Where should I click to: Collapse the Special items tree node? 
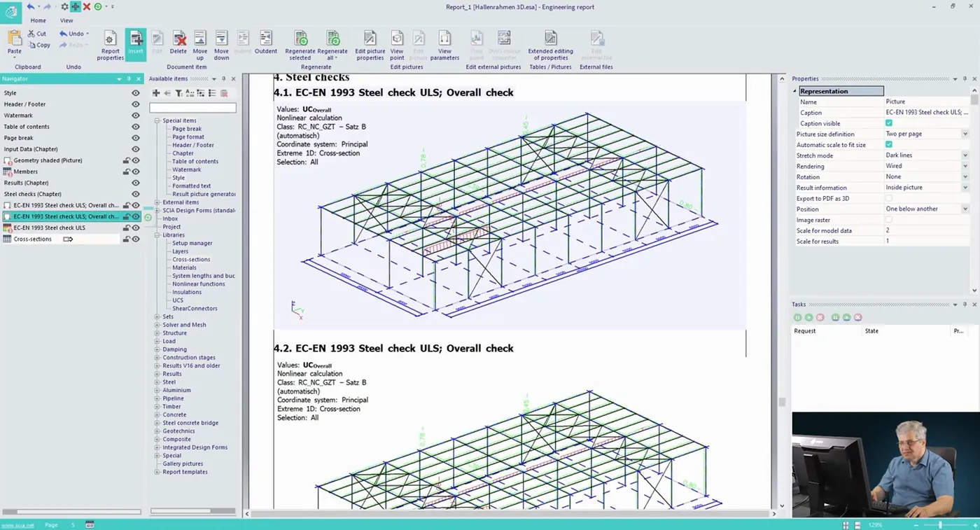pos(157,120)
